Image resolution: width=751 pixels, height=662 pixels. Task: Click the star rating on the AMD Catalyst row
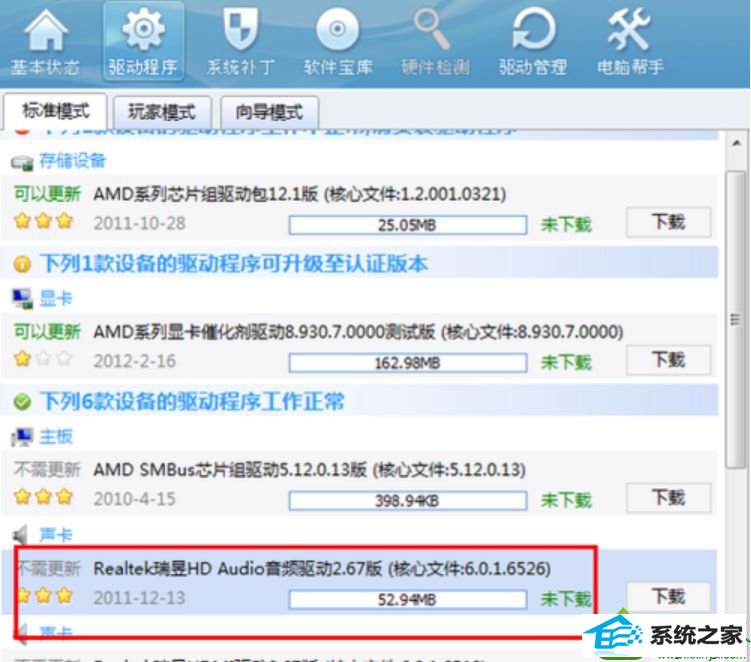pos(43,359)
